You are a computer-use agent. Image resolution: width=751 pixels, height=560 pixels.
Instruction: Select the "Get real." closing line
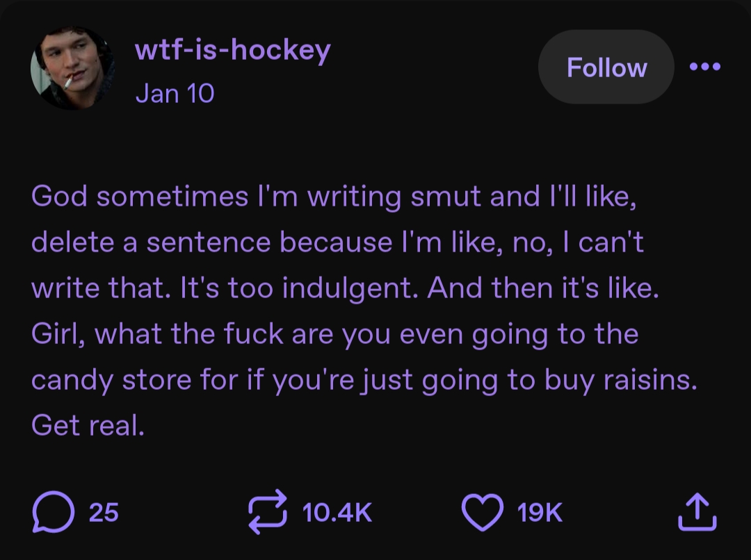pos(88,426)
